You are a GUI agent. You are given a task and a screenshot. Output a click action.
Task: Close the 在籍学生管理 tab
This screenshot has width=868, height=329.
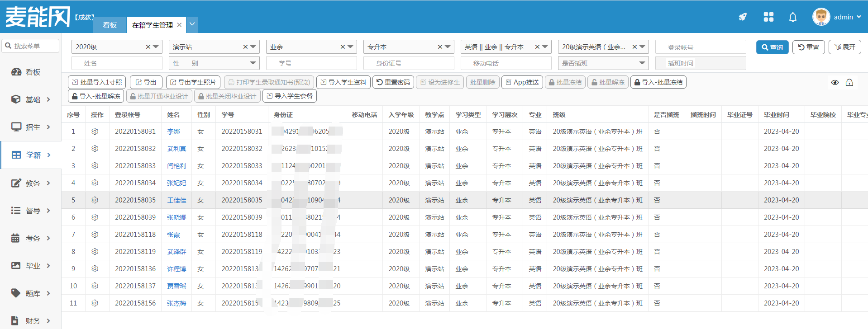(x=180, y=25)
